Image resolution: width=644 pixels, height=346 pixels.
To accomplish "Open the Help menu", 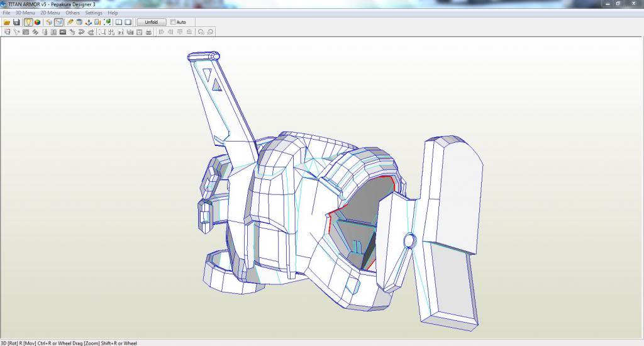I will click(x=113, y=13).
